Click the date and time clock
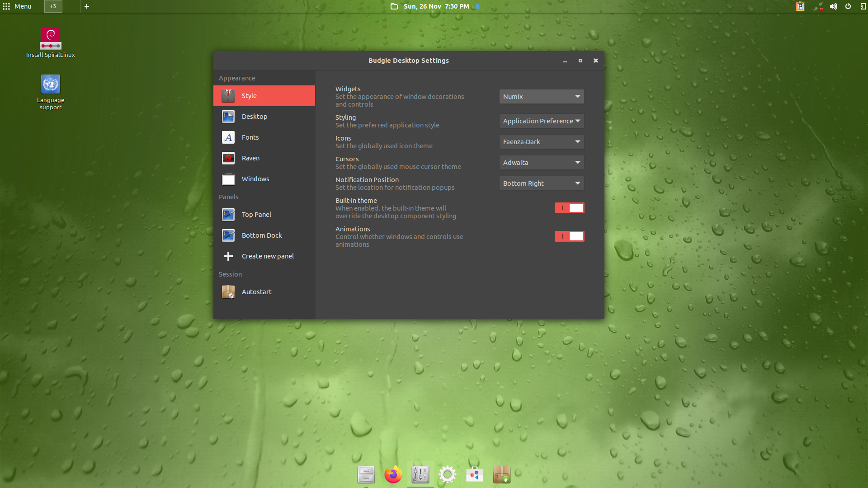The height and width of the screenshot is (488, 868). coord(436,6)
